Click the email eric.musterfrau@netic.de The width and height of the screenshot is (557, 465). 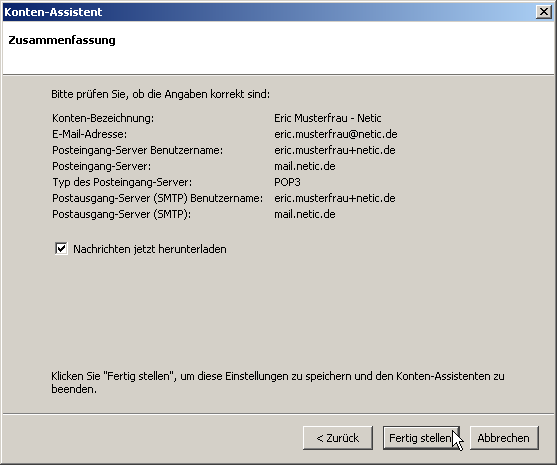[x=336, y=134]
